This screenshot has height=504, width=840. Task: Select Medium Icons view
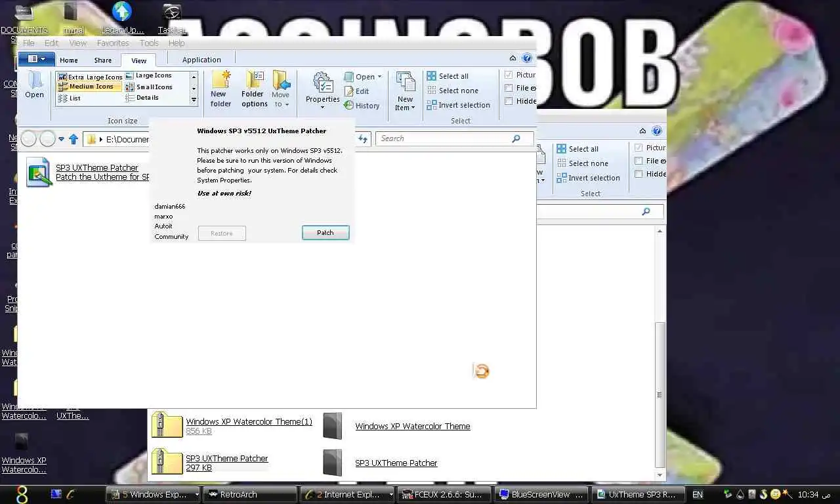(90, 87)
